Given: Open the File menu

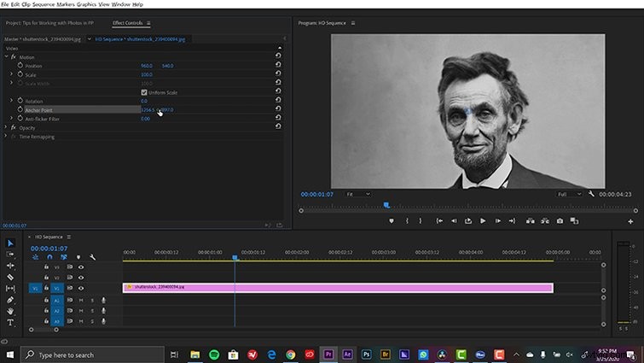Looking at the screenshot, I should (4, 4).
